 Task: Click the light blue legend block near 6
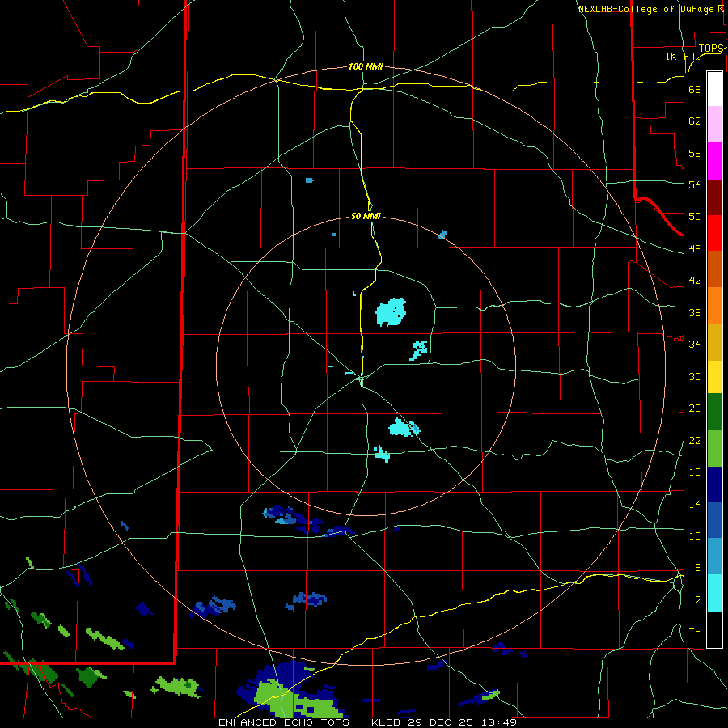click(x=714, y=557)
